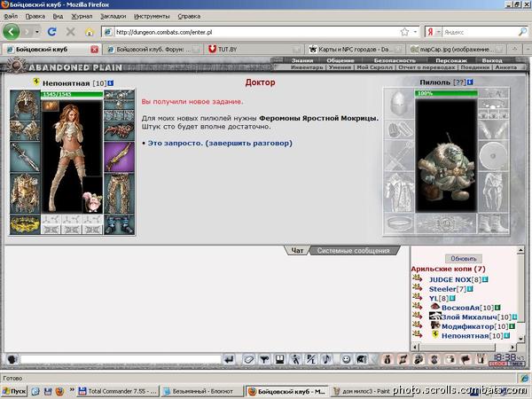Open Анкета submenu link
Image resolution: width=532 pixels, height=399 pixels.
506,67
